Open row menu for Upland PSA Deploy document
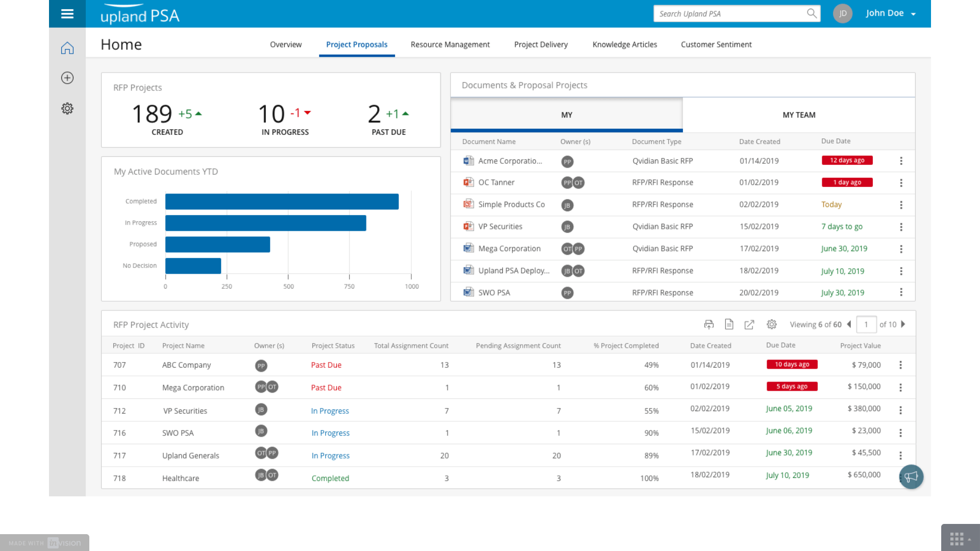Viewport: 980px width, 551px height. coord(901,271)
